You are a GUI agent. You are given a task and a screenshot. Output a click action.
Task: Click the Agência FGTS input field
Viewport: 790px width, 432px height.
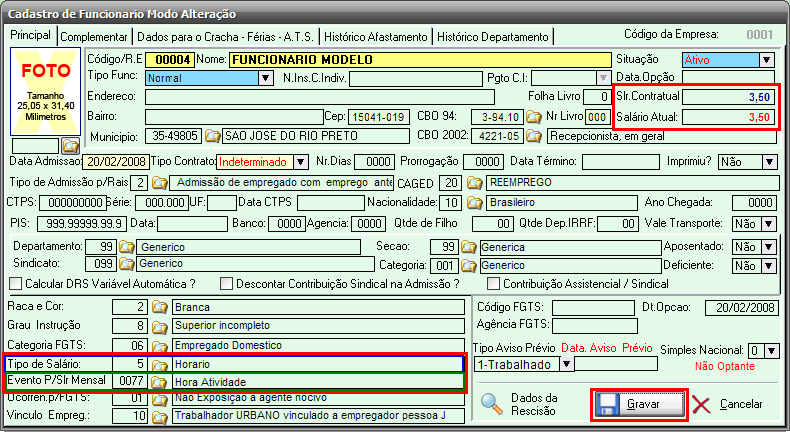tap(595, 326)
